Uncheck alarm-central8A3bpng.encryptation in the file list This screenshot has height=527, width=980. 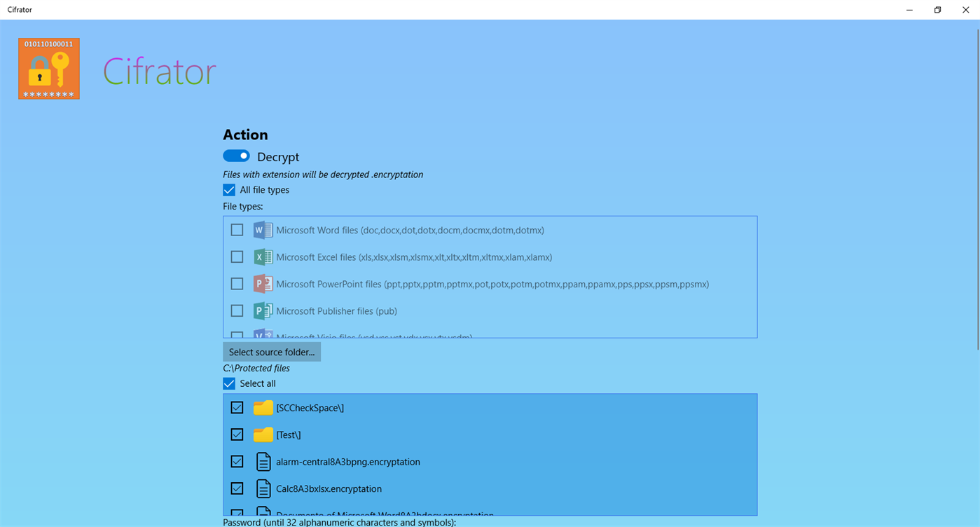tap(237, 461)
